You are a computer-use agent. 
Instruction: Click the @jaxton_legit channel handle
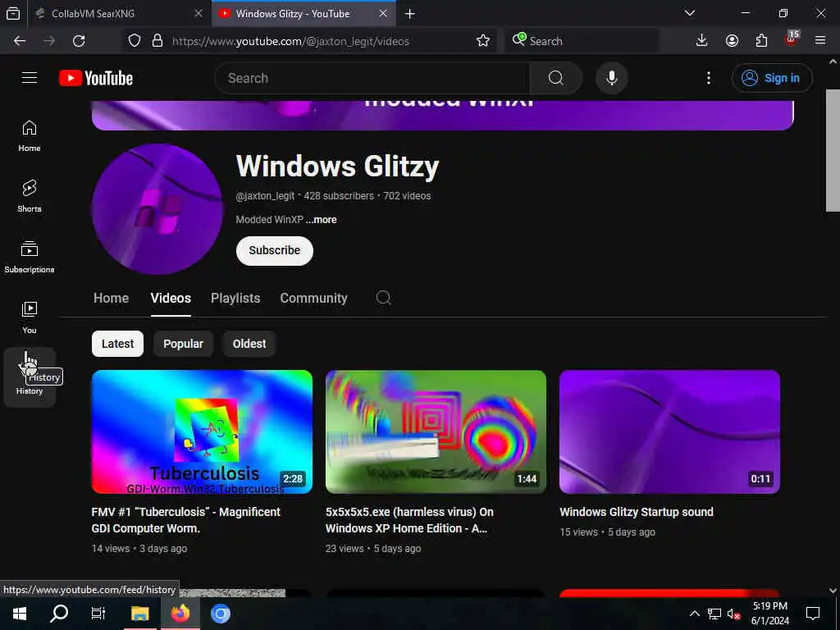[265, 196]
